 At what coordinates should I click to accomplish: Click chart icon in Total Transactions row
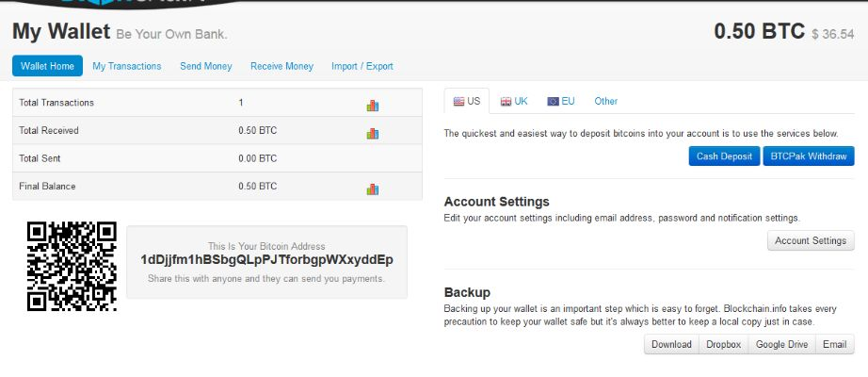(x=372, y=105)
